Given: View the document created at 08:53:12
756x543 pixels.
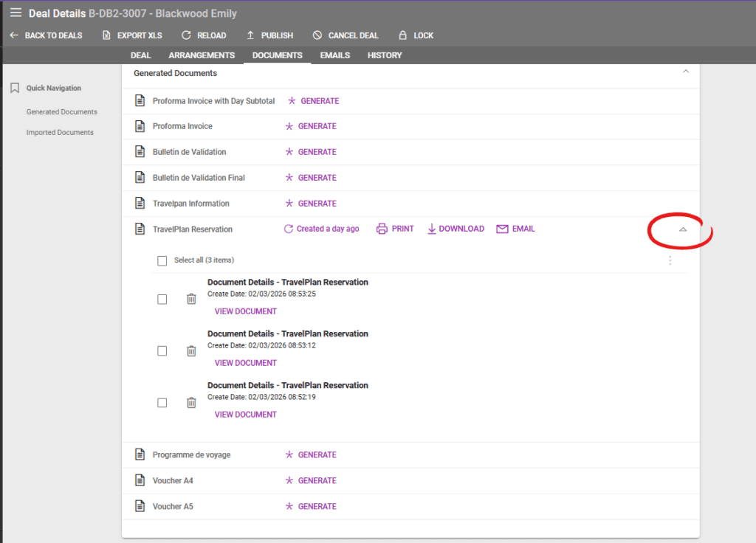Looking at the screenshot, I should (245, 363).
